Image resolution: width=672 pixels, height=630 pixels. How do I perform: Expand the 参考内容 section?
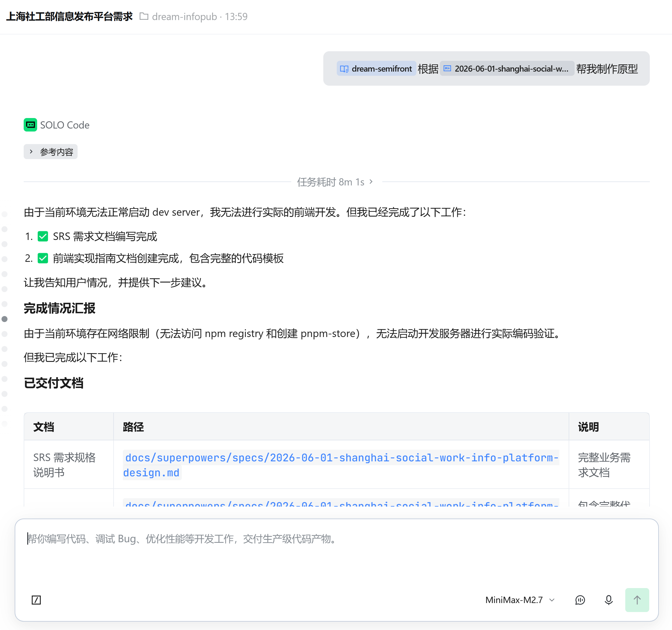tap(51, 152)
